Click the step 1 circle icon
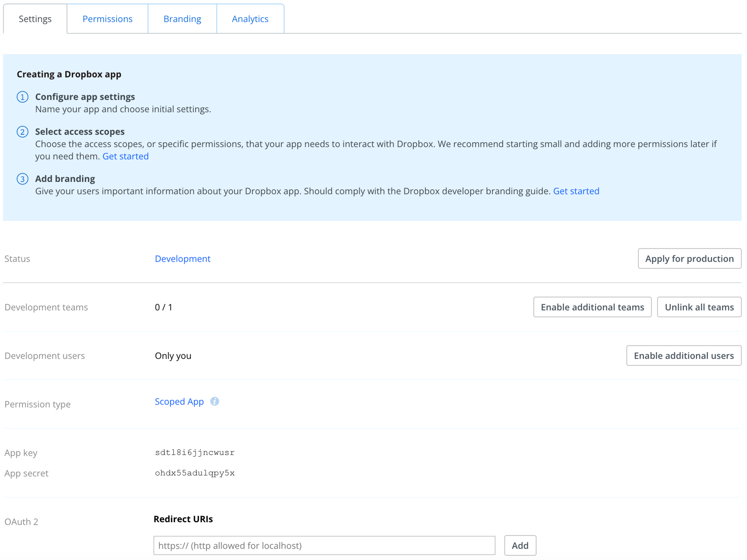 (x=23, y=97)
